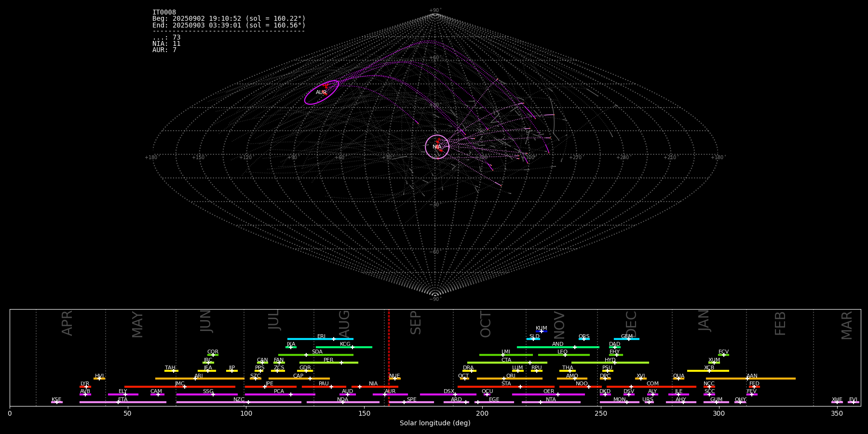Click the ARI shower label
Viewport: 868px width, 434px height.
[199, 376]
